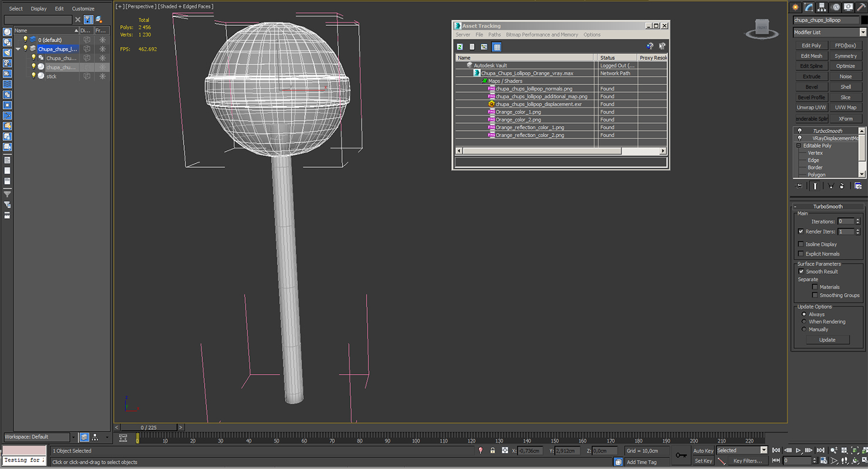Open Paths menu in Asset Tracking

point(494,35)
